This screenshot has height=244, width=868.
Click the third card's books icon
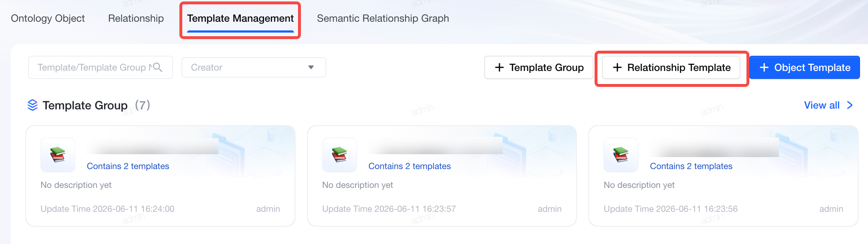tap(621, 155)
